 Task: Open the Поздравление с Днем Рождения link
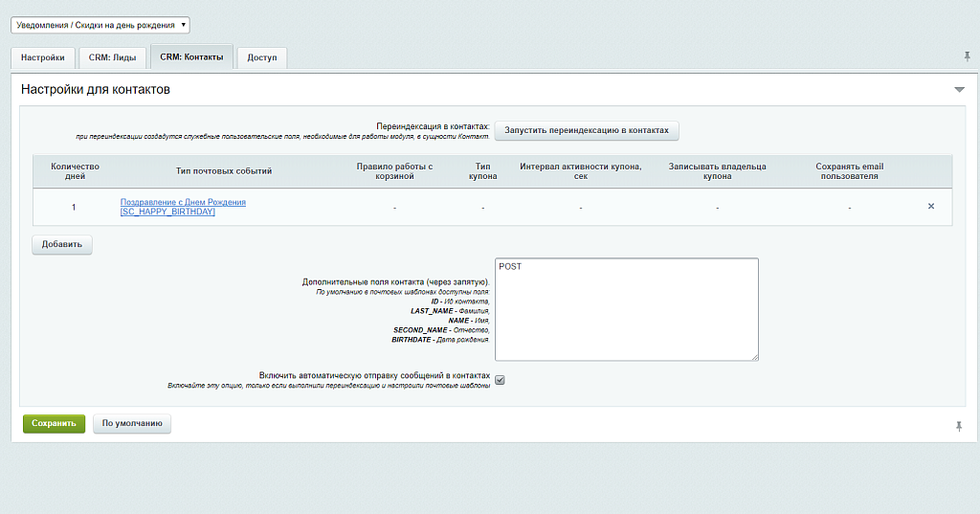click(183, 202)
